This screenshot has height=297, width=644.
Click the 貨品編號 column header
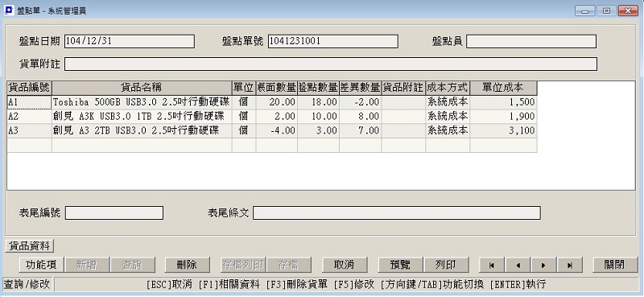click(x=29, y=88)
